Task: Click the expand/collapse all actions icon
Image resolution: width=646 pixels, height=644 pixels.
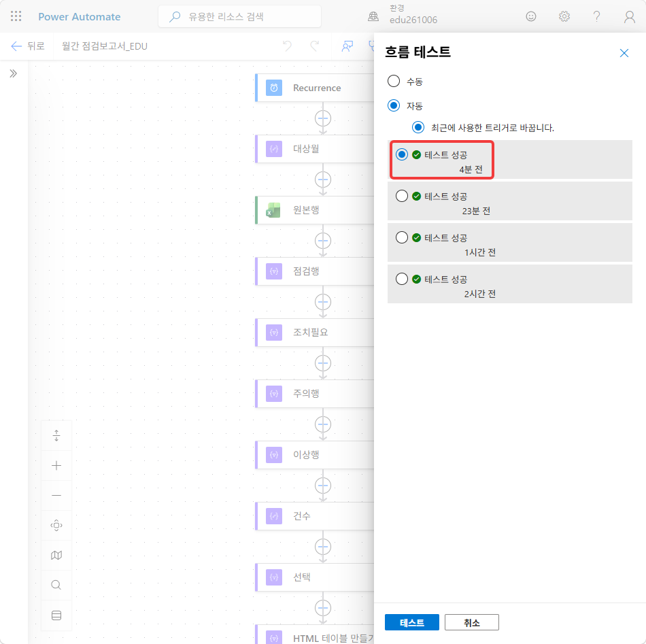Action: 56,435
